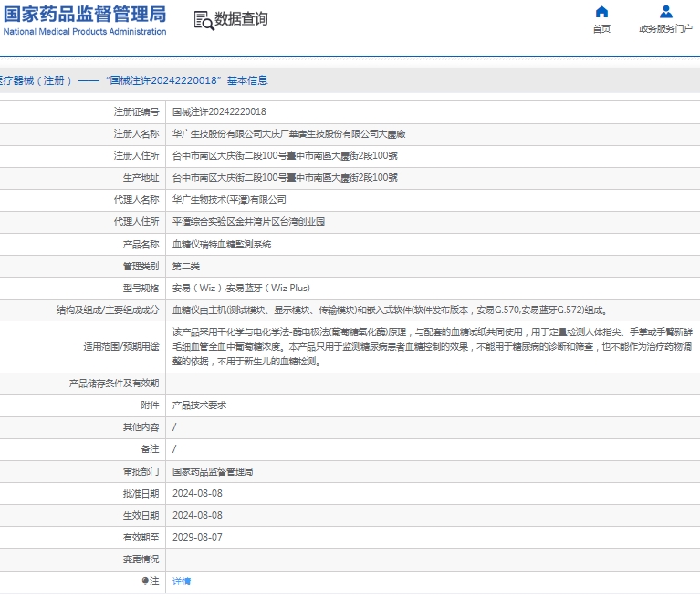Click the 产品储存条件及有效期 row label
This screenshot has height=599, width=700.
[114, 384]
